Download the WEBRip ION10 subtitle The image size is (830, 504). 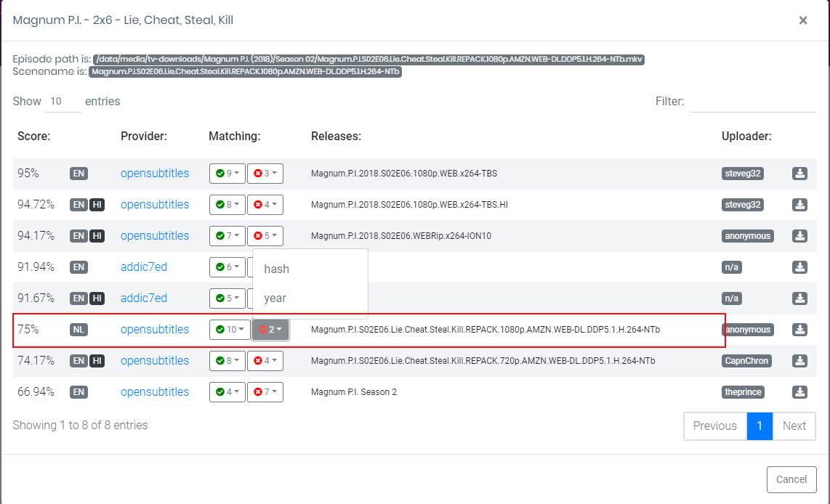[x=799, y=235]
